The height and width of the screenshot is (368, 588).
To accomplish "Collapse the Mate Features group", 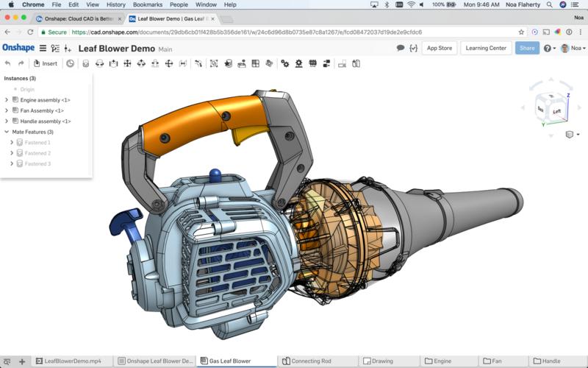I will click(7, 132).
